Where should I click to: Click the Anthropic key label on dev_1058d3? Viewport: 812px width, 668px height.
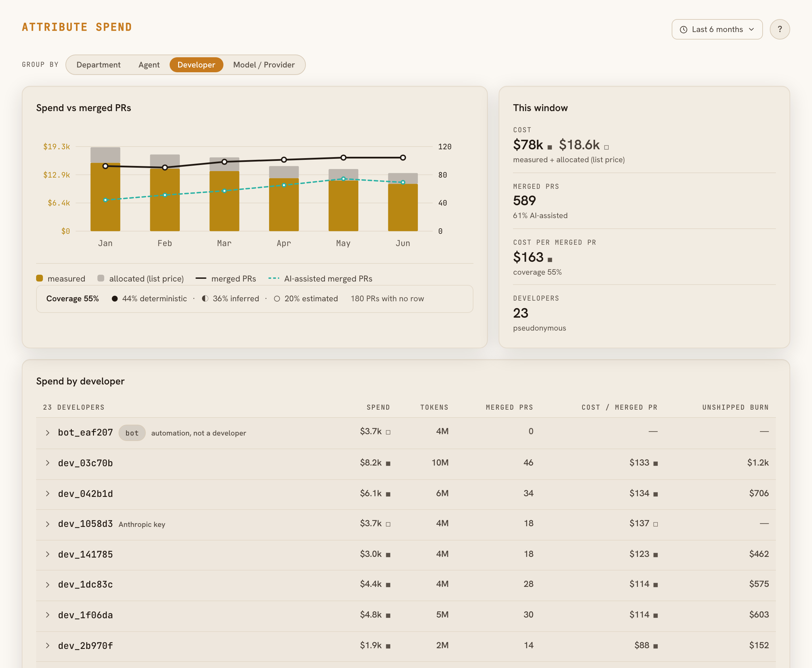click(142, 525)
